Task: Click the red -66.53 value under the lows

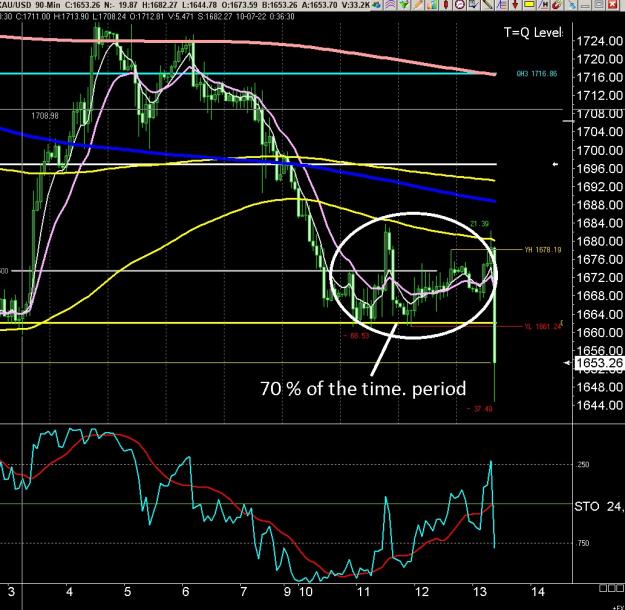Action: tap(356, 336)
